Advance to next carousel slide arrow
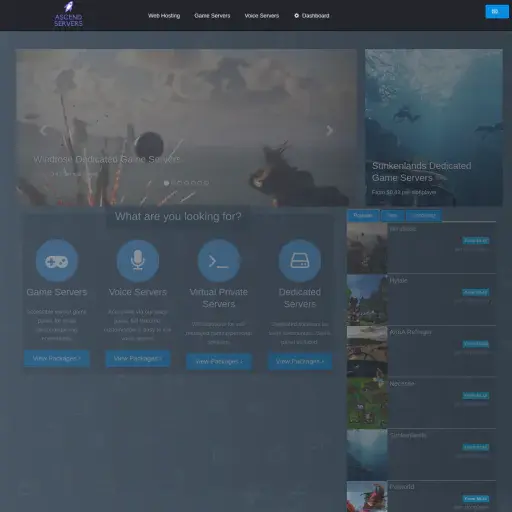 point(330,130)
